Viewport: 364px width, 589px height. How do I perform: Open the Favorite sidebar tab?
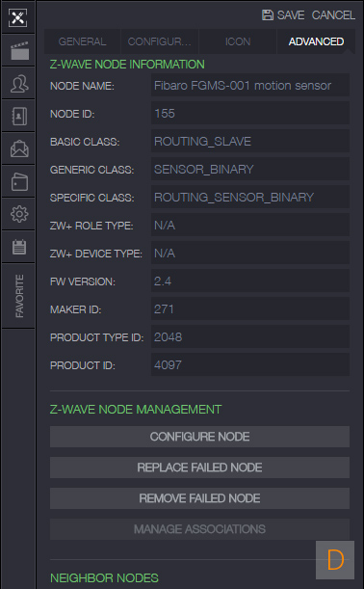pyautogui.click(x=18, y=296)
